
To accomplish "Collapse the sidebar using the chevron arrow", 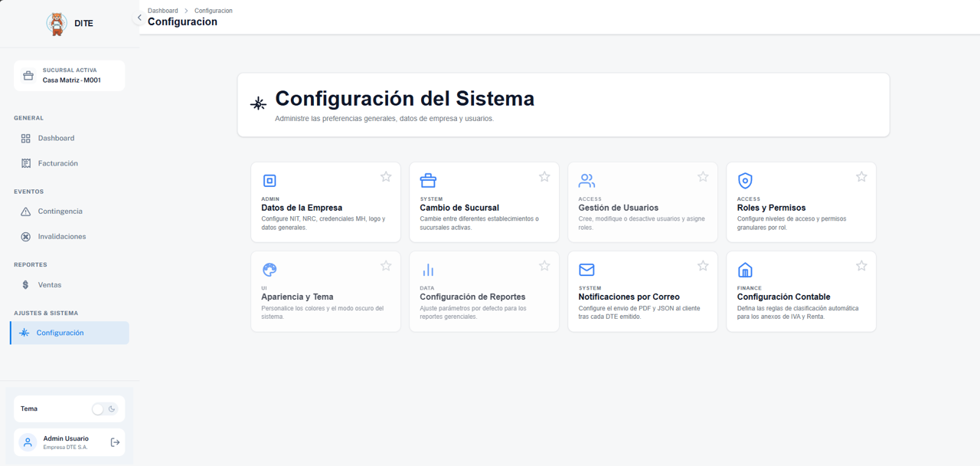I will pos(139,17).
